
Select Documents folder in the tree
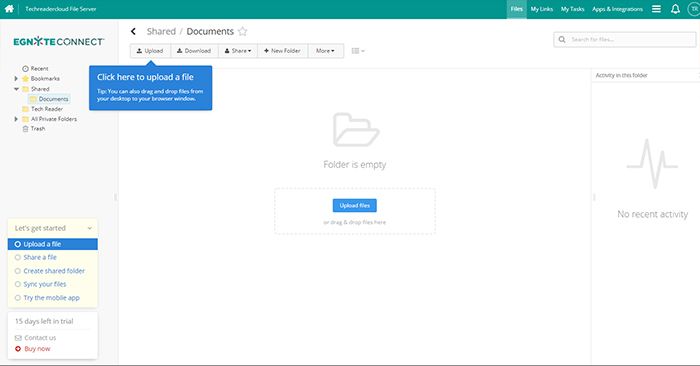[x=49, y=99]
